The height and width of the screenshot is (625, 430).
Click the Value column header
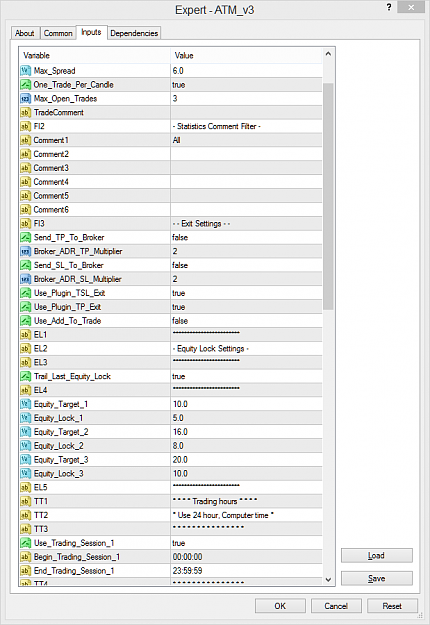pyautogui.click(x=246, y=56)
